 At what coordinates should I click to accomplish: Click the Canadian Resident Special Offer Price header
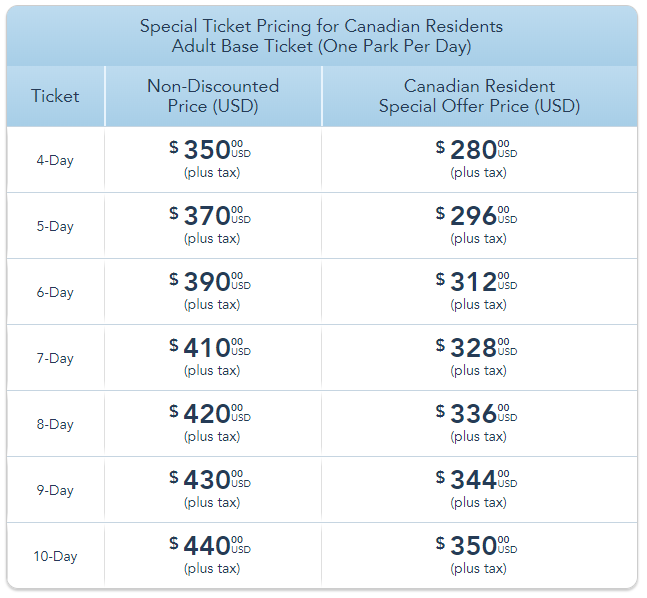479,96
